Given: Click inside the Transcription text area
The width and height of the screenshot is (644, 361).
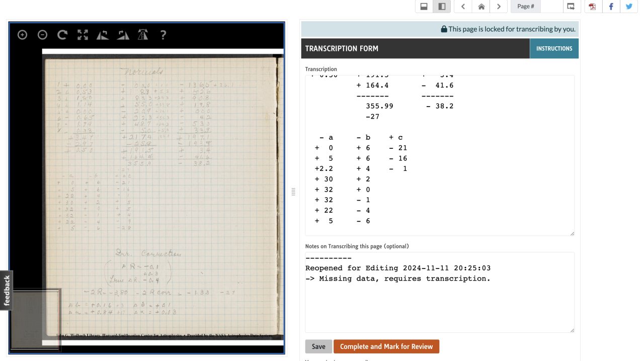Looking at the screenshot, I should click(x=440, y=155).
